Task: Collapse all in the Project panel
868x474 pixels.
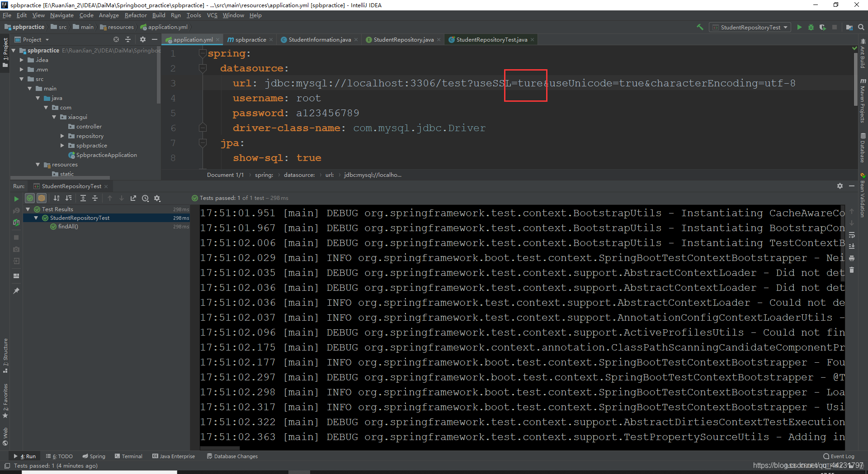Action: click(x=128, y=39)
